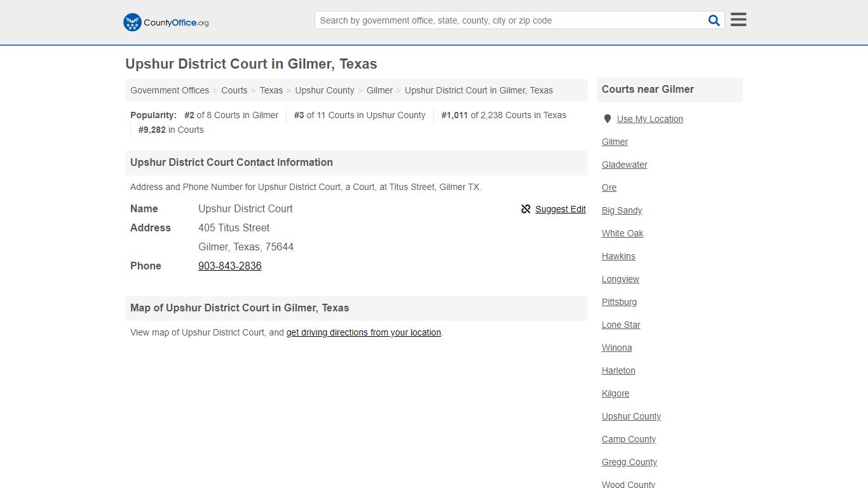Click Map of Upshur District Court heading

click(240, 308)
